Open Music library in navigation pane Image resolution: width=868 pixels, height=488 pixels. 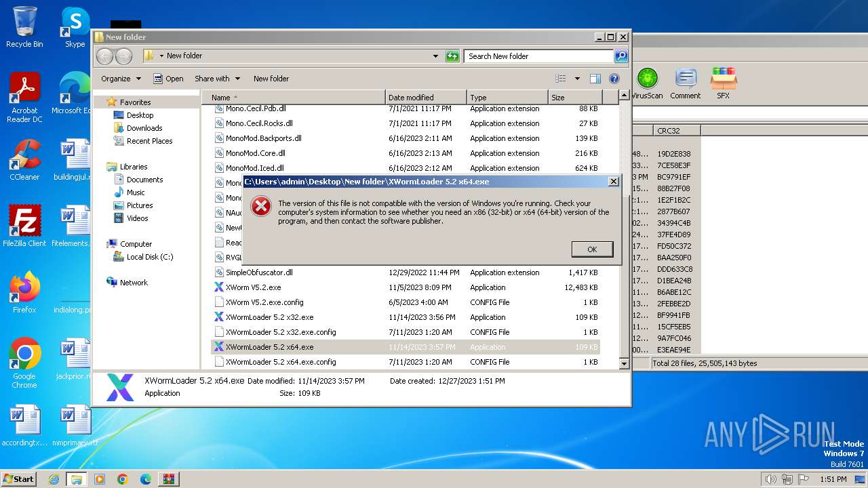click(136, 192)
